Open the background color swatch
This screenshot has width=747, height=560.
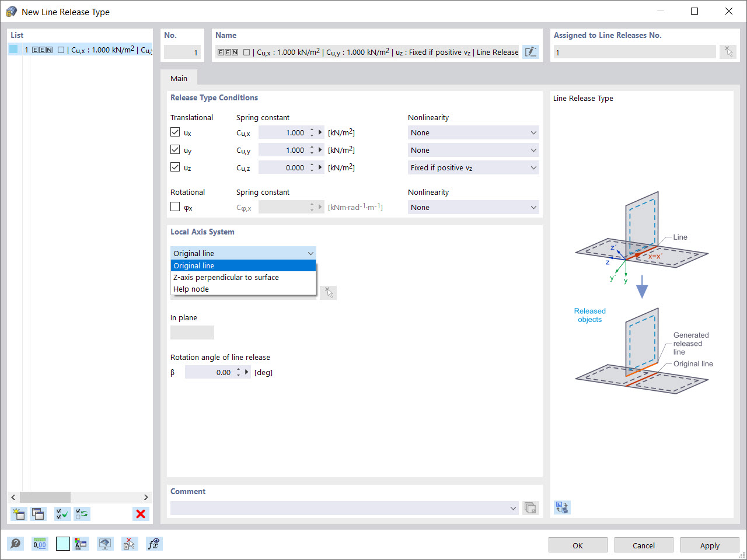[x=62, y=543]
